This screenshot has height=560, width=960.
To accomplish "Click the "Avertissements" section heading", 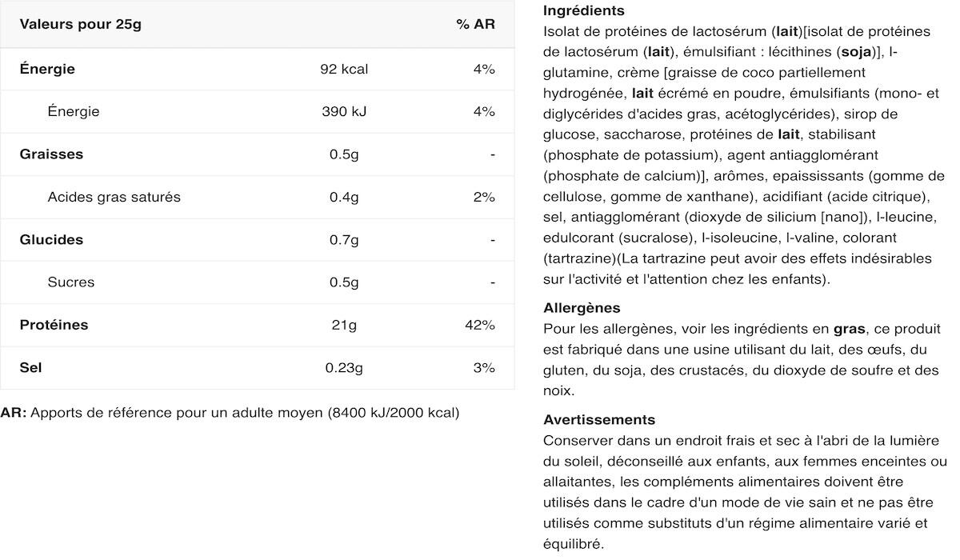I will click(x=598, y=420).
